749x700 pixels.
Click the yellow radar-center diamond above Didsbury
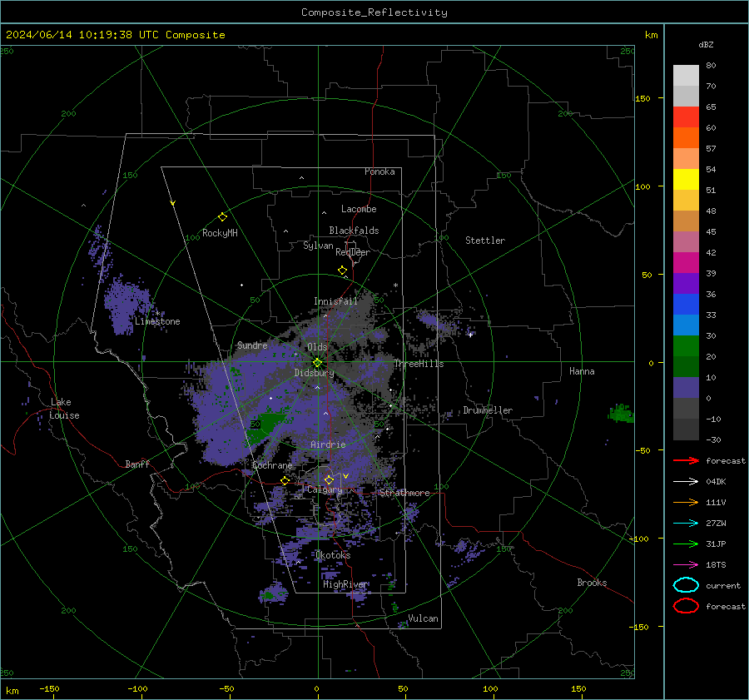(x=317, y=363)
